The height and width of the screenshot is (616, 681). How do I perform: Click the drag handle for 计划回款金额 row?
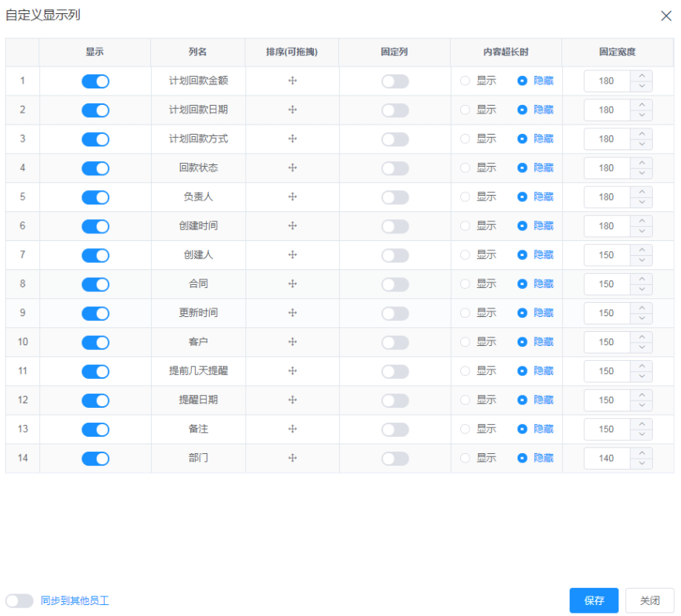tap(292, 81)
